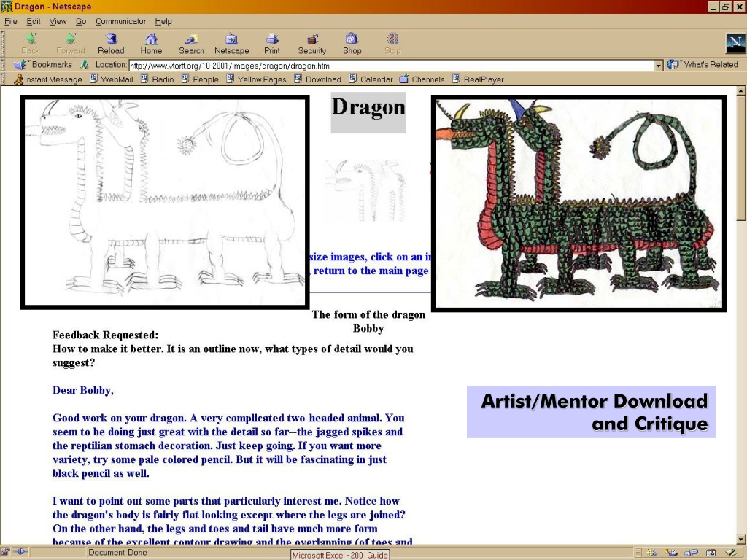
Task: Open the File menu
Action: [10, 21]
